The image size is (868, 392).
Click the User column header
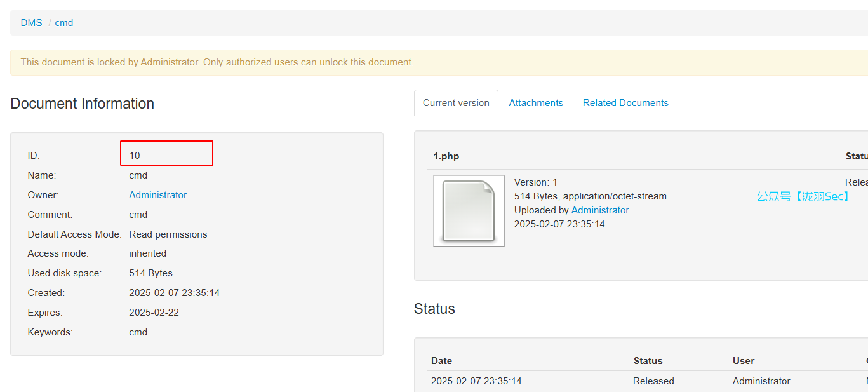744,361
